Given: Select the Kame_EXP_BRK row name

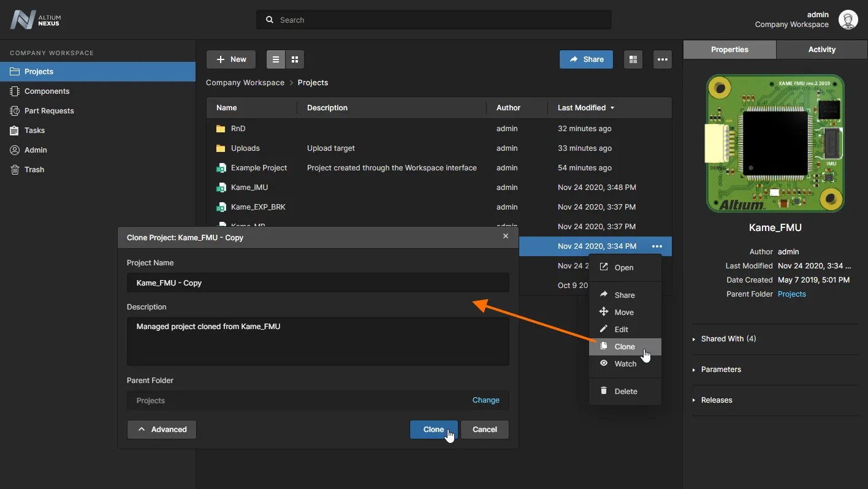Looking at the screenshot, I should (x=258, y=207).
